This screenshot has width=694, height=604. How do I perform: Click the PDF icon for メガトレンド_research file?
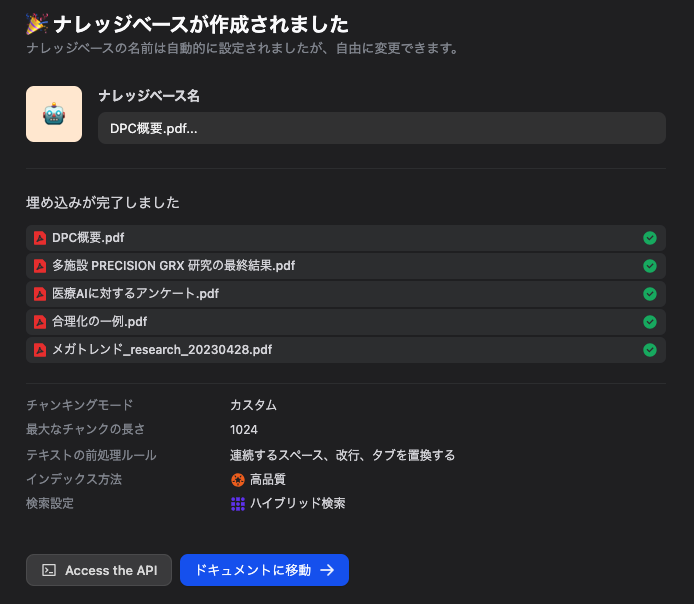40,350
